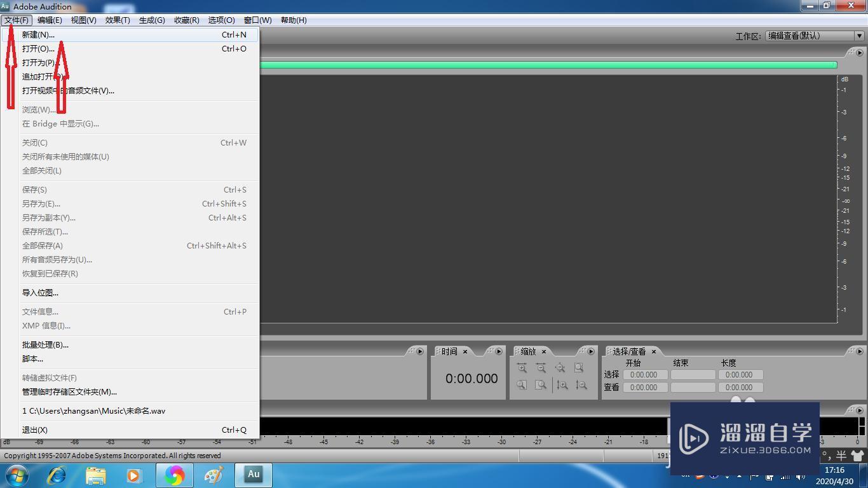
Task: Open the 缩放 panel options menu
Action: click(x=591, y=351)
